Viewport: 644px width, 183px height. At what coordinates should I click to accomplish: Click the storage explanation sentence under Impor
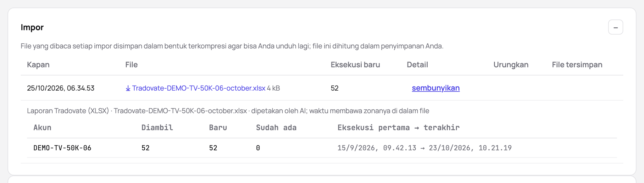[x=232, y=46]
